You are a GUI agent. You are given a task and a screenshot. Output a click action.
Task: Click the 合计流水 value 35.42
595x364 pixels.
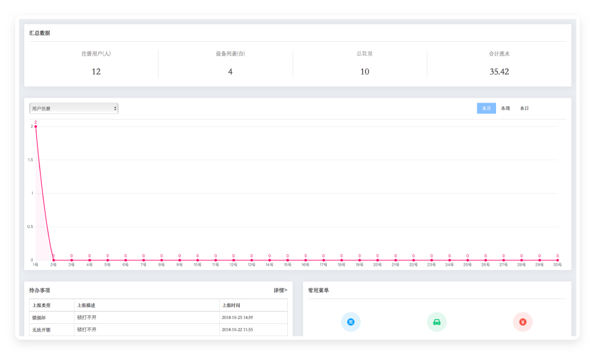coord(499,72)
